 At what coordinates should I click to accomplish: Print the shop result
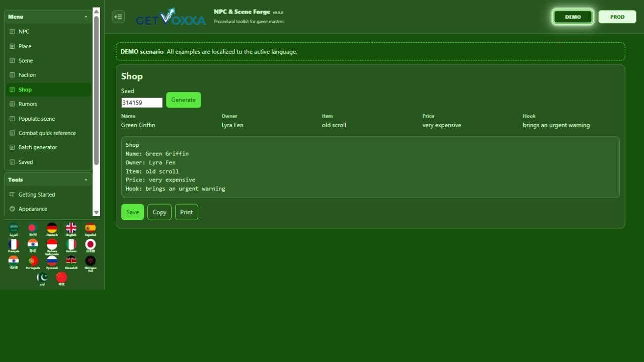[187, 212]
